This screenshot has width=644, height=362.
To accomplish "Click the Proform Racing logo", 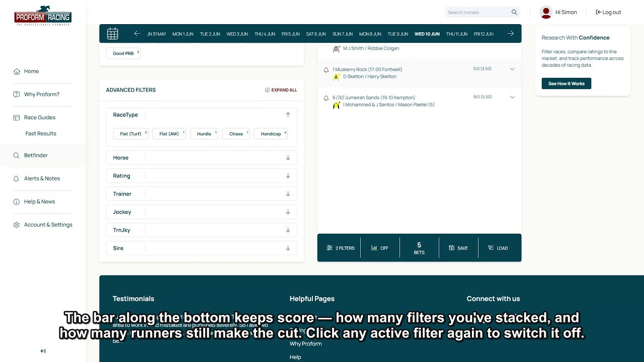I will [43, 16].
